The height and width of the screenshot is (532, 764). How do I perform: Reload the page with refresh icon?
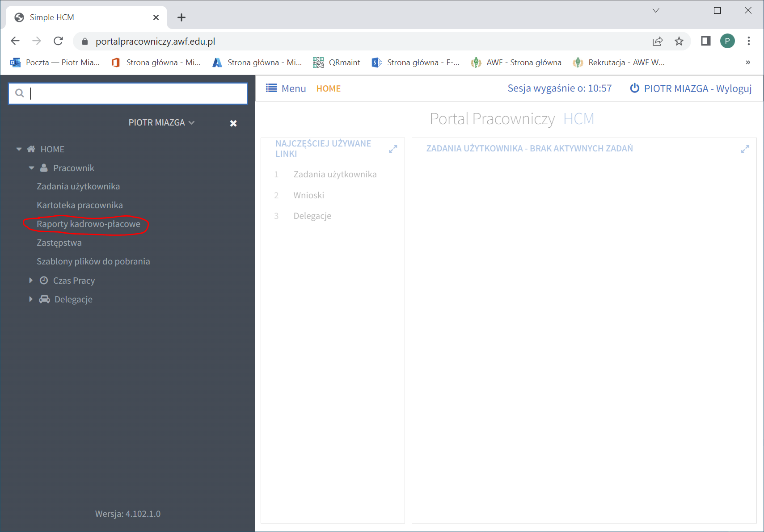[58, 41]
